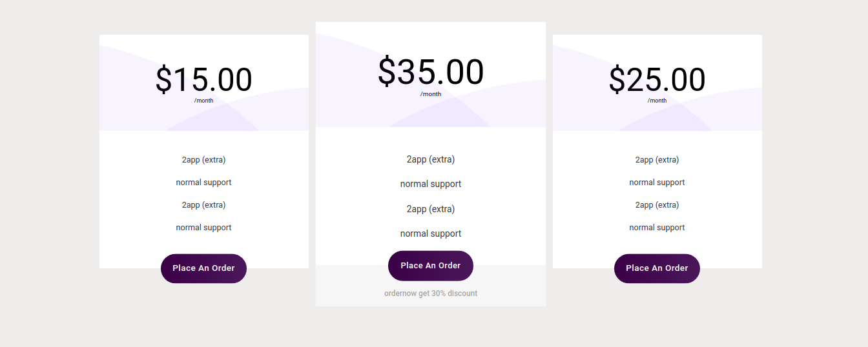The image size is (868, 347).
Task: Click last normal support line in $25.00 card
Action: (657, 228)
